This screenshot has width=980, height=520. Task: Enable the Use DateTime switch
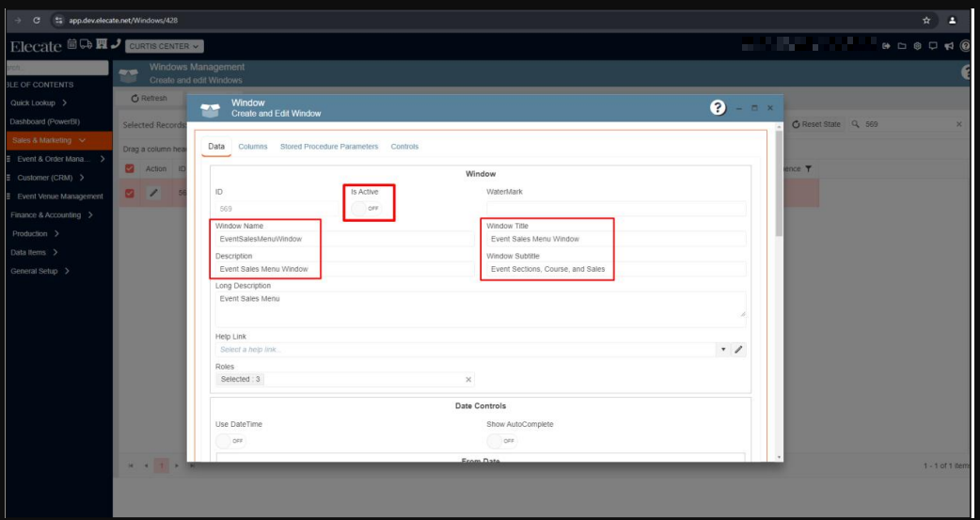tap(230, 440)
